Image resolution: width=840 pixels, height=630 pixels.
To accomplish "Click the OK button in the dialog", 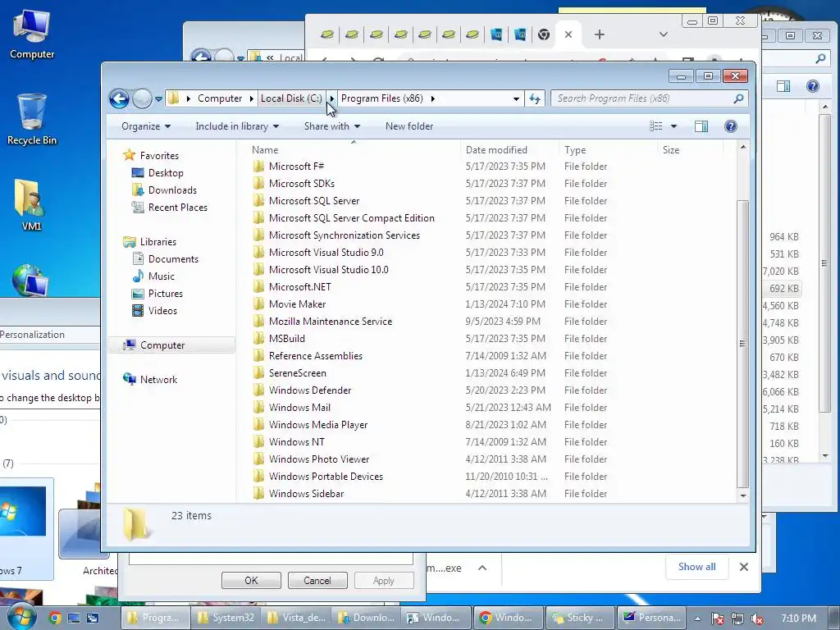I will (251, 581).
